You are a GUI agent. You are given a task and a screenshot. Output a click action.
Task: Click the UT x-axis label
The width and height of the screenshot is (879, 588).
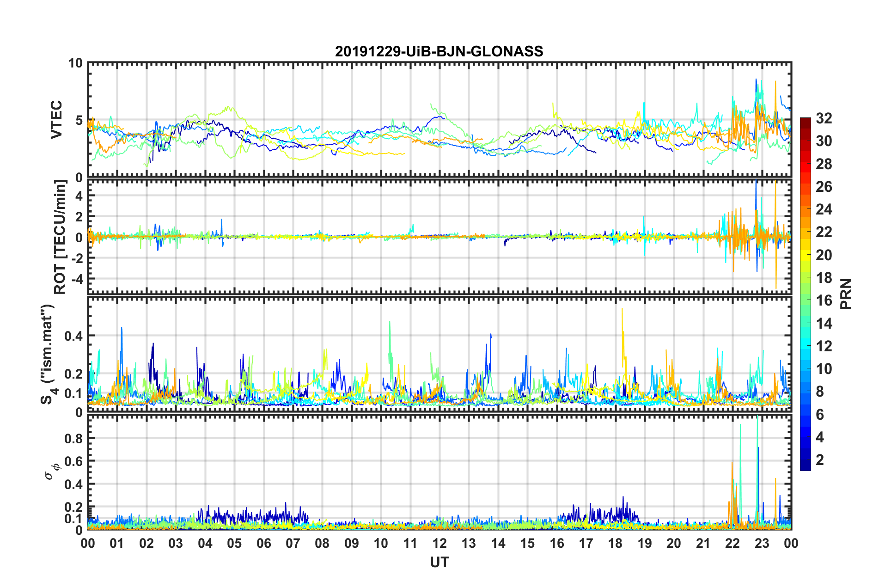pyautogui.click(x=439, y=562)
